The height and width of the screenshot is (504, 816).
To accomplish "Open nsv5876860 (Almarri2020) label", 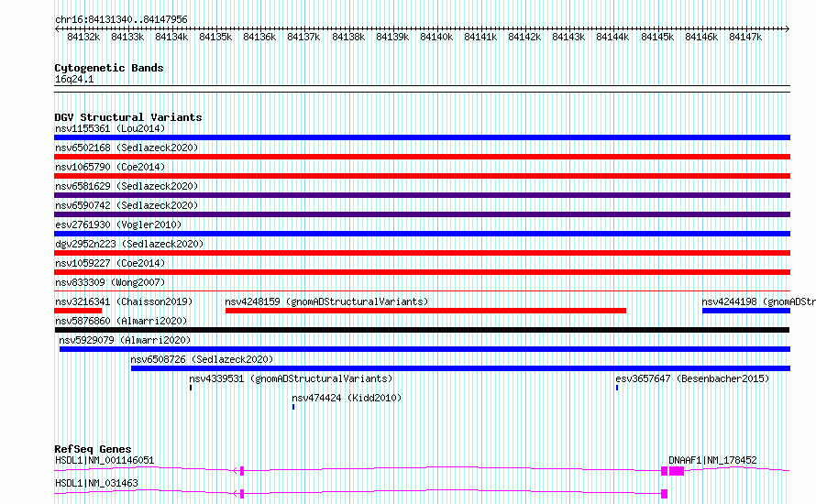I will 121,321.
